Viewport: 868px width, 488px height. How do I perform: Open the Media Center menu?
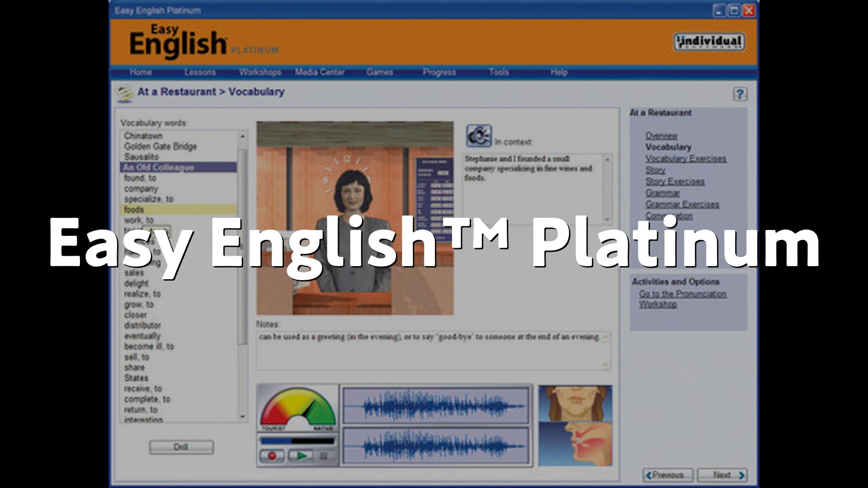click(x=319, y=72)
